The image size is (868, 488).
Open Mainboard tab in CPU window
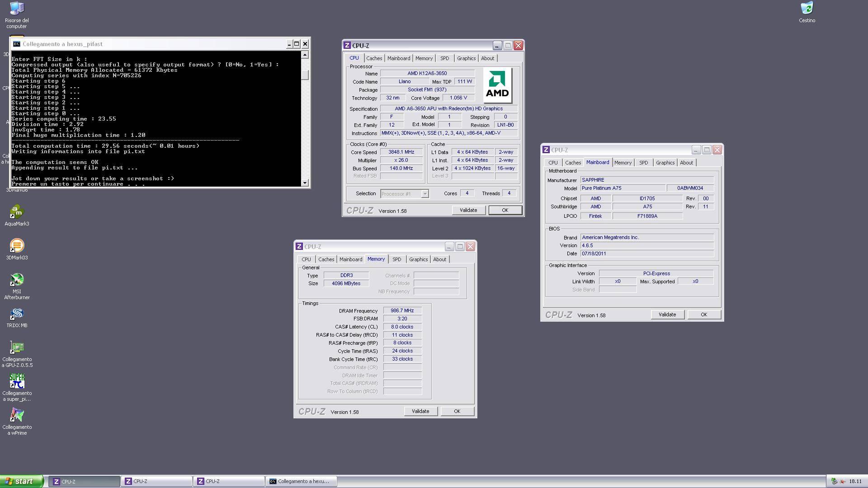[399, 58]
